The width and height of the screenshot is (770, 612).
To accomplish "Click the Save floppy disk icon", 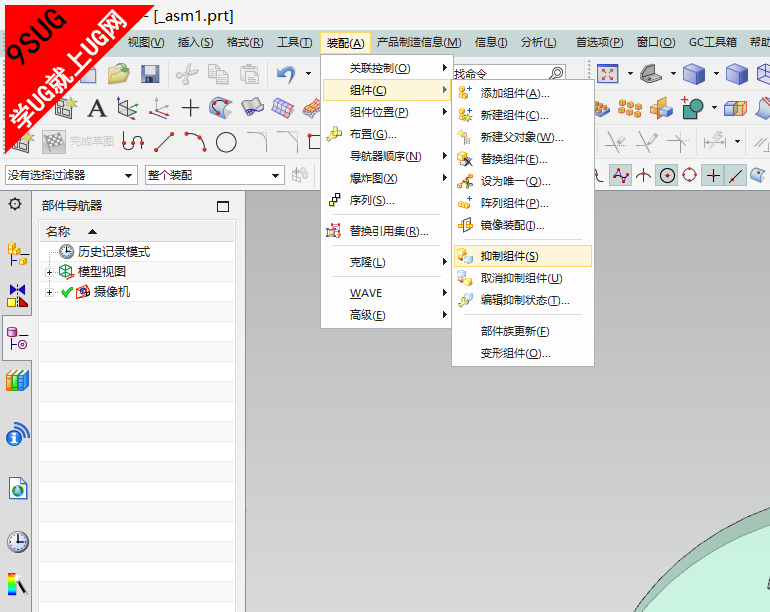I will [x=150, y=74].
